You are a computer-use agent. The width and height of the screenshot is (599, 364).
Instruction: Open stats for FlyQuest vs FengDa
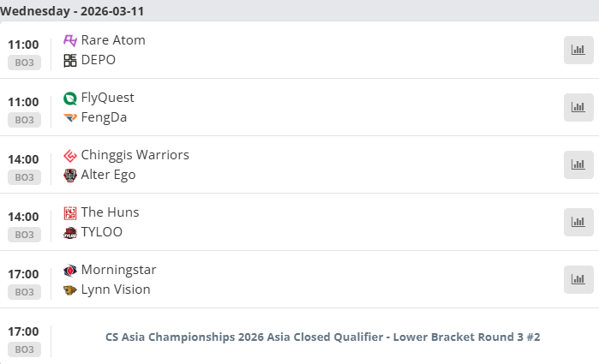(578, 108)
